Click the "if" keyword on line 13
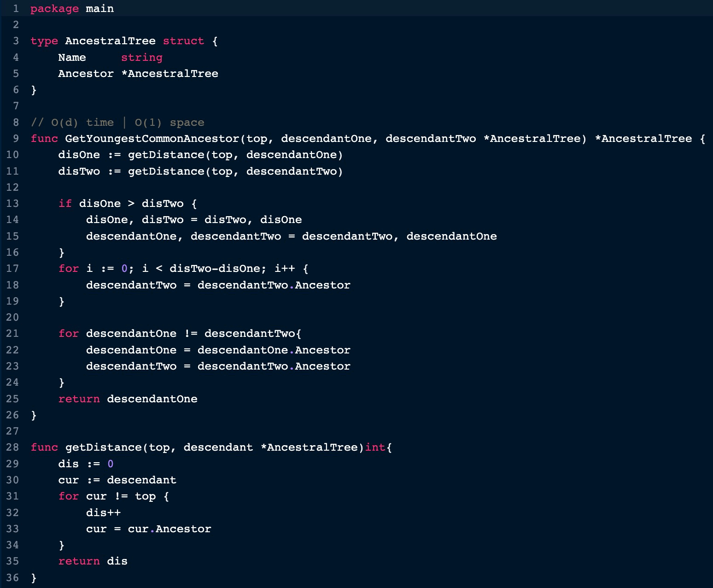 [65, 204]
